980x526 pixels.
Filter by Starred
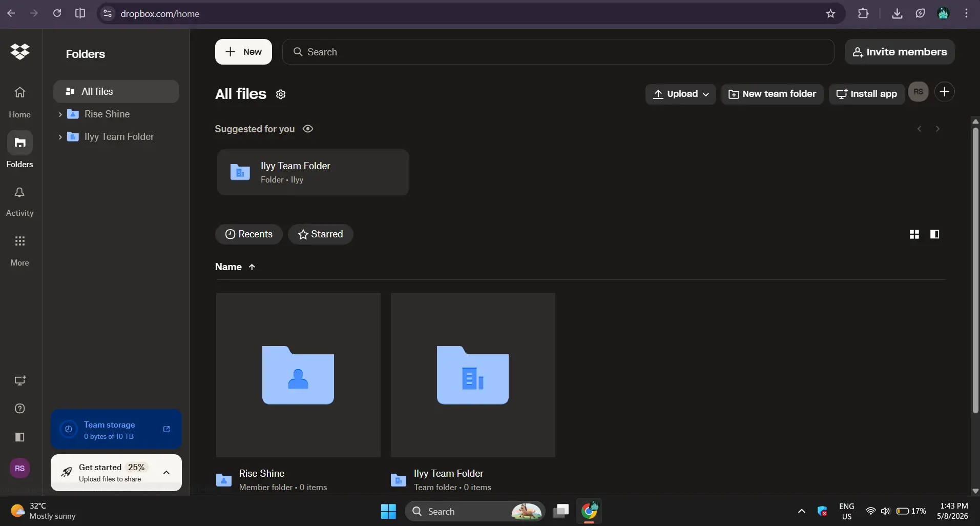tap(321, 234)
